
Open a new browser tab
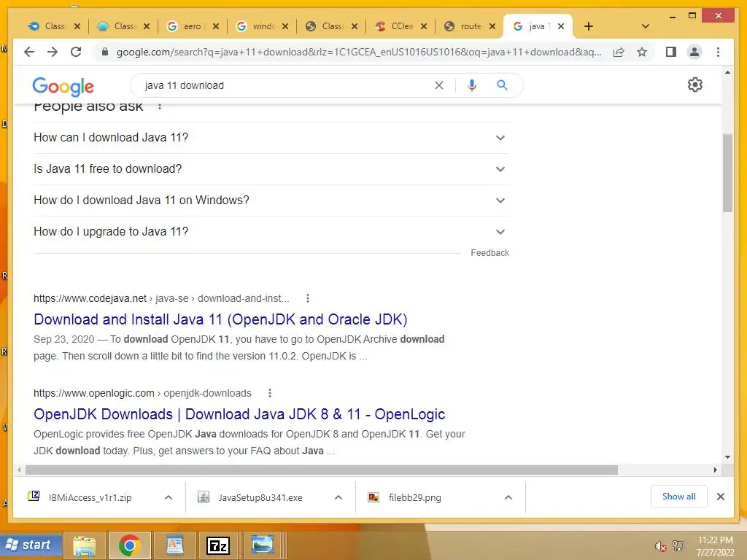(x=589, y=26)
